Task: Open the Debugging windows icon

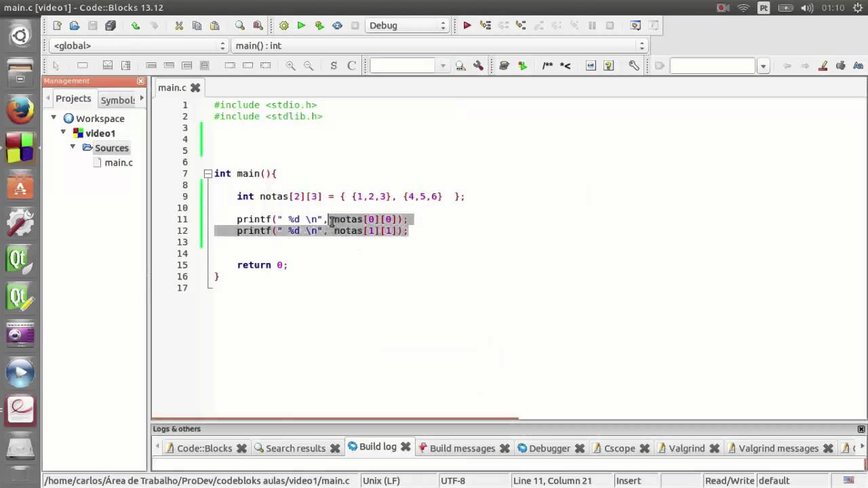Action: pos(635,26)
